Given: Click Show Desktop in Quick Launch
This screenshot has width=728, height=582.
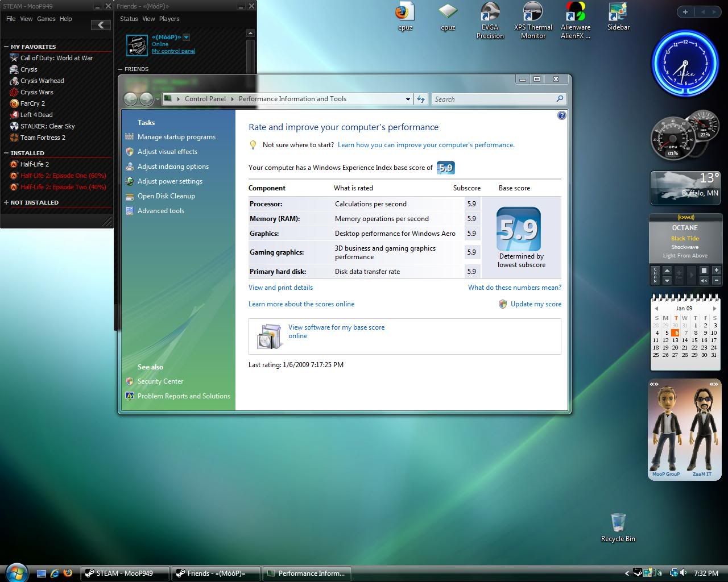Looking at the screenshot, I should pyautogui.click(x=41, y=573).
